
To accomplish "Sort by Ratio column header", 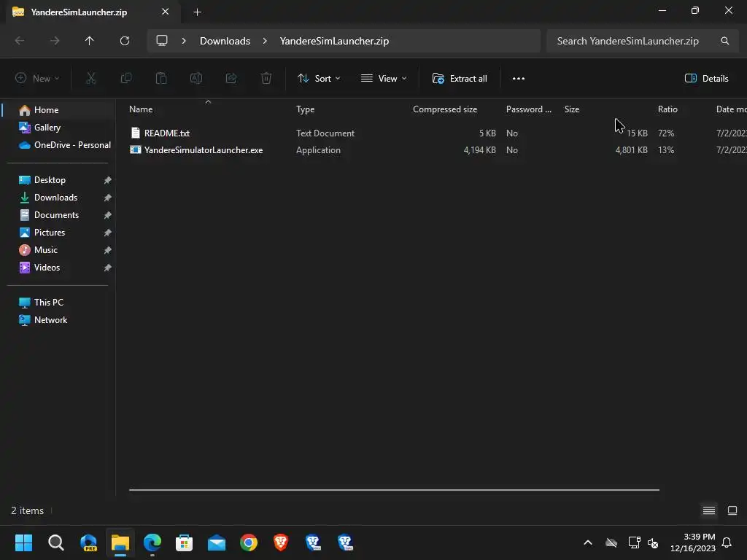I will click(667, 109).
